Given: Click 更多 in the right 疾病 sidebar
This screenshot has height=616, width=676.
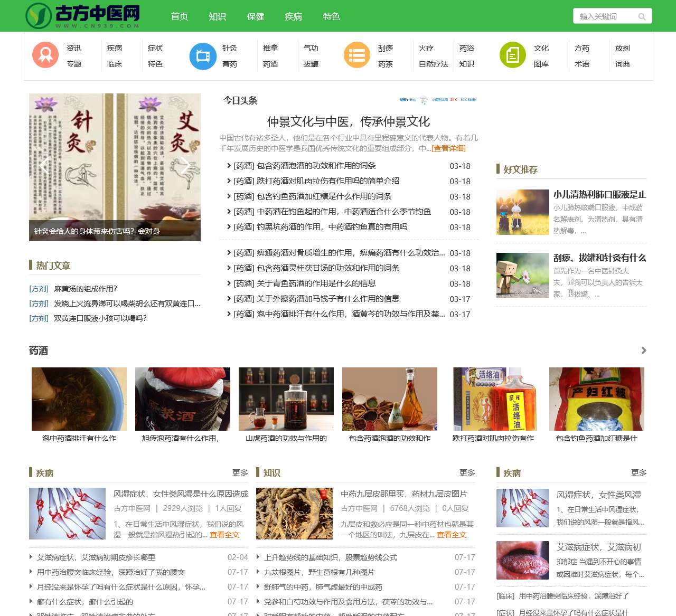Looking at the screenshot, I should point(639,472).
